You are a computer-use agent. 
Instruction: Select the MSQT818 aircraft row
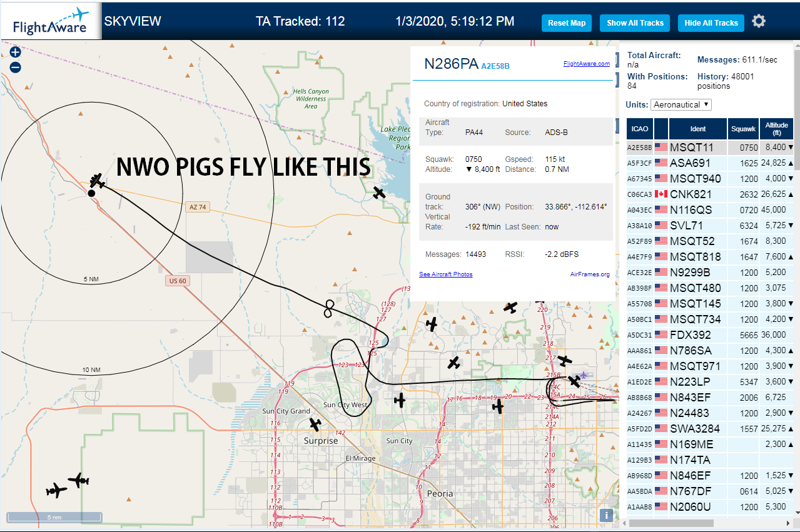711,257
